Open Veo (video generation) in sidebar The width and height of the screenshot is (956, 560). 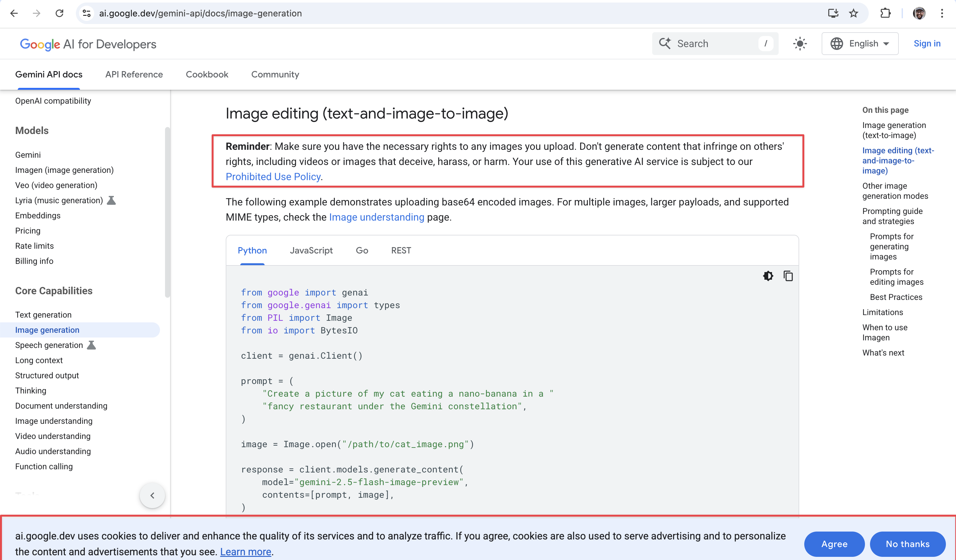(56, 185)
